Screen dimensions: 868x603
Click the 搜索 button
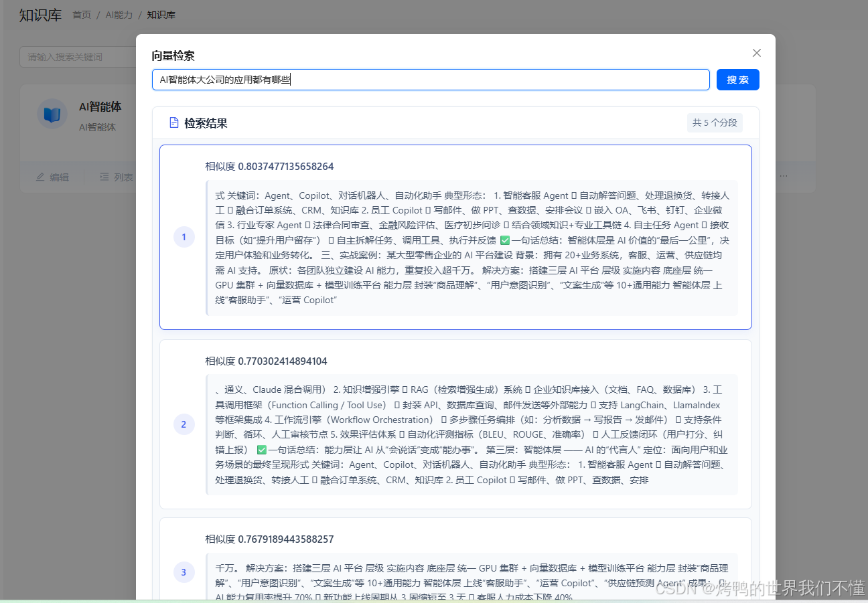coord(738,80)
